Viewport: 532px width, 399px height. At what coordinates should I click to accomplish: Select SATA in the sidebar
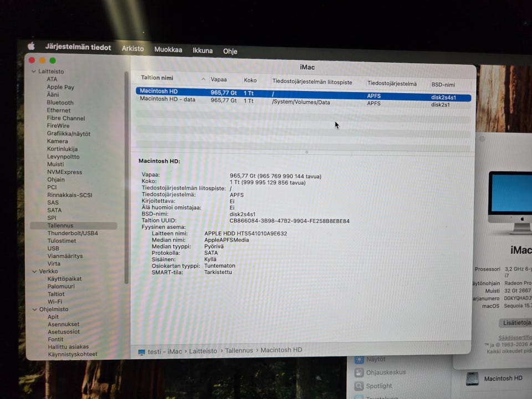54,211
